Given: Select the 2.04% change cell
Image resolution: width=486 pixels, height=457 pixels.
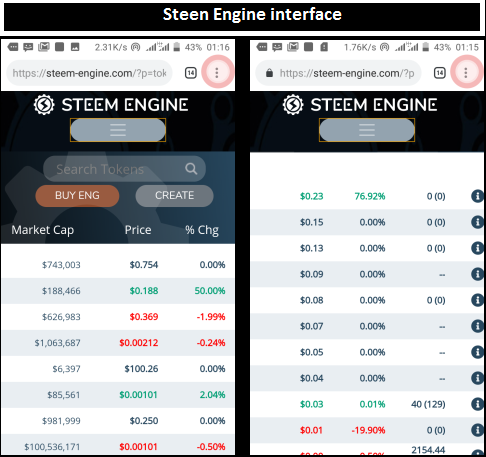Looking at the screenshot, I should (x=212, y=395).
